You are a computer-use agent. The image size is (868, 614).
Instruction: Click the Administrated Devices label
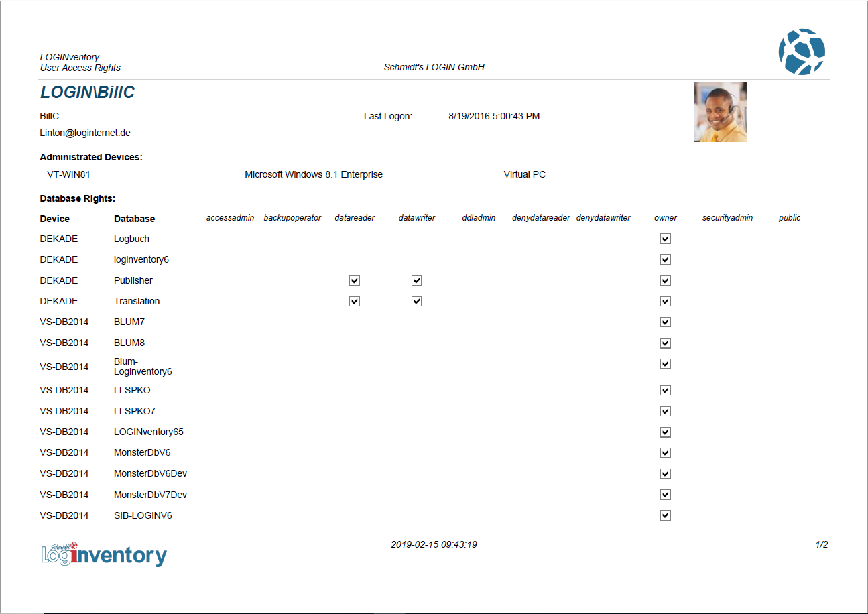(91, 157)
